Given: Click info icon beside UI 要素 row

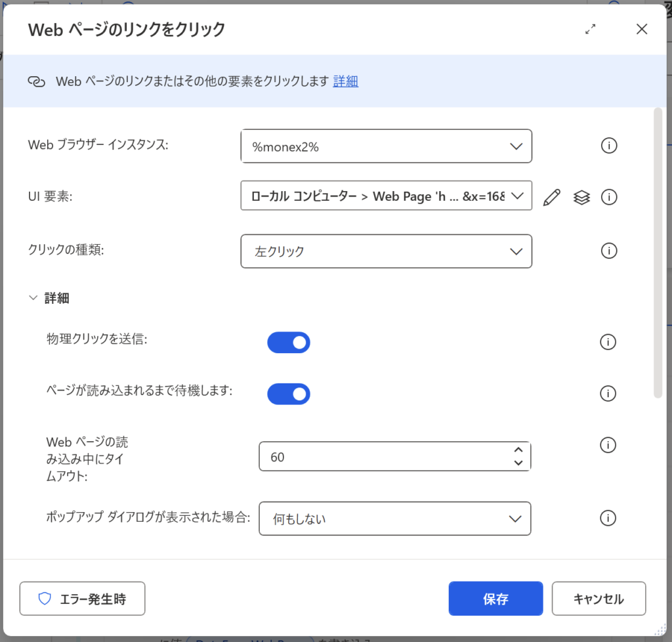Looking at the screenshot, I should coord(609,197).
